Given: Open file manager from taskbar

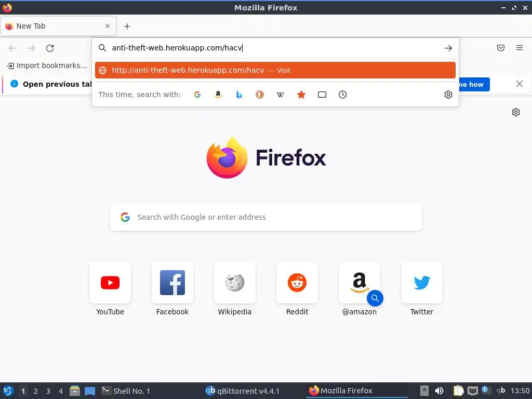Looking at the screenshot, I should coord(75,391).
